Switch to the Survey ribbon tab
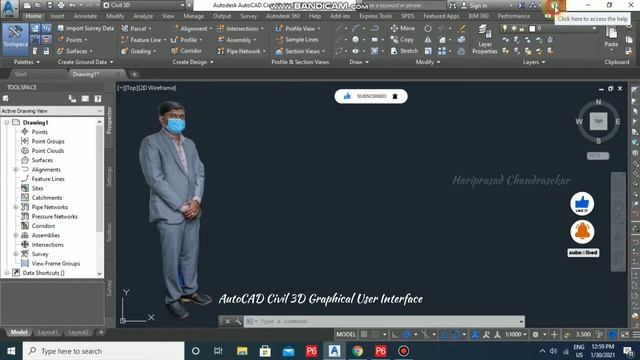Image resolution: width=640 pixels, height=360 pixels. tap(249, 16)
